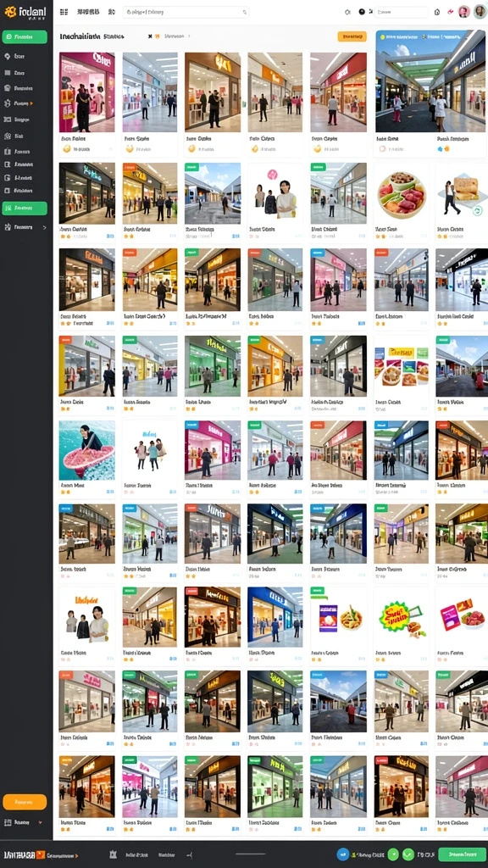Screen dimensions: 488x868
Task: Click the green button at top of sidebar
Action: pos(25,37)
